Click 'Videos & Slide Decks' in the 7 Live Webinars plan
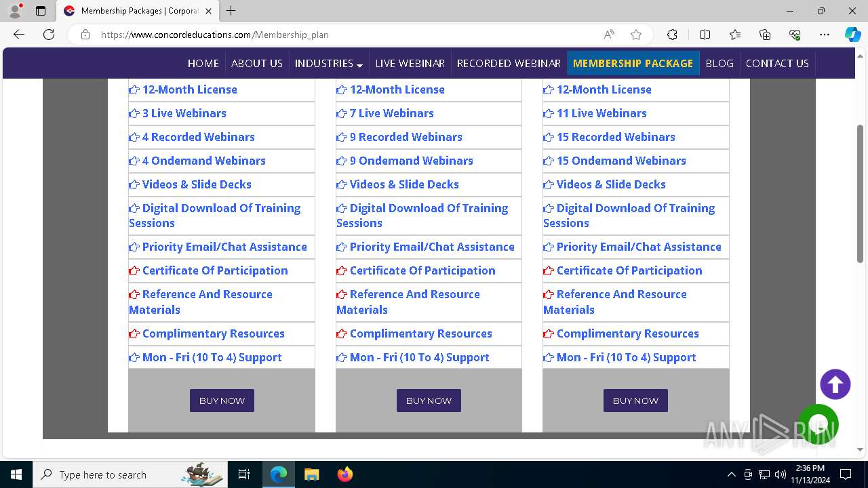Image resolution: width=868 pixels, height=488 pixels. click(x=404, y=184)
